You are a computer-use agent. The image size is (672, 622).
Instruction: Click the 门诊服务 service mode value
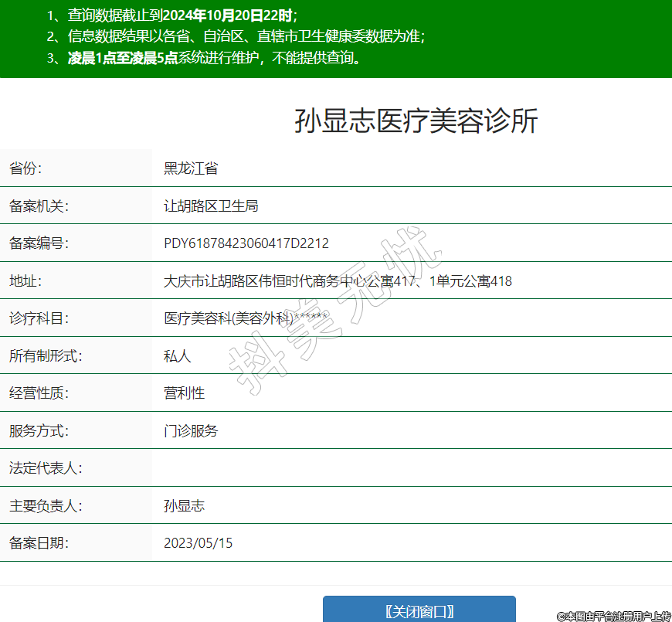[191, 431]
